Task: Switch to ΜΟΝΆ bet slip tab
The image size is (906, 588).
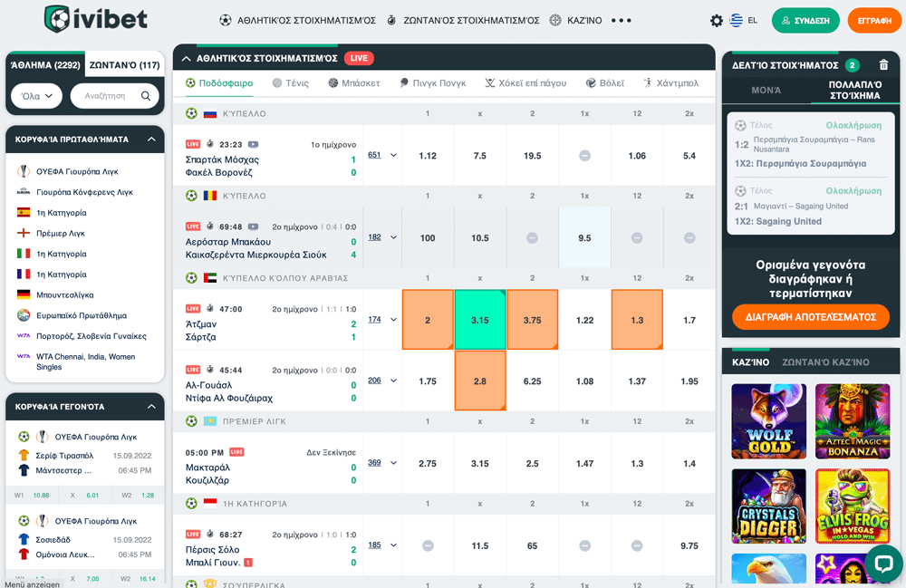Action: [766, 91]
